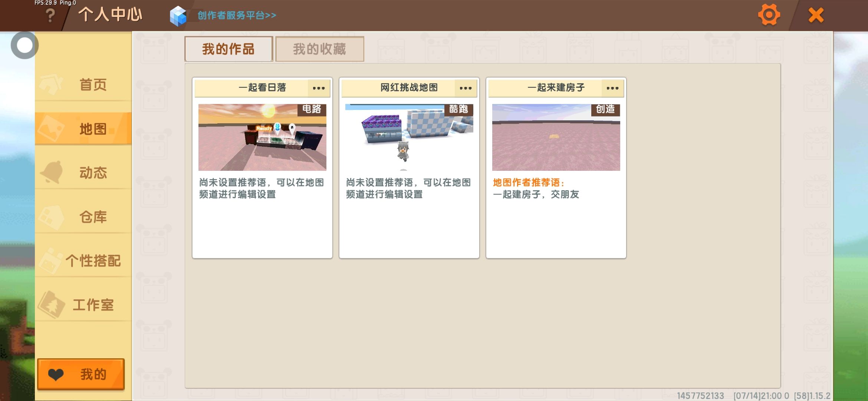Open the sunset map thumbnail
This screenshot has height=401, width=868.
pos(262,137)
